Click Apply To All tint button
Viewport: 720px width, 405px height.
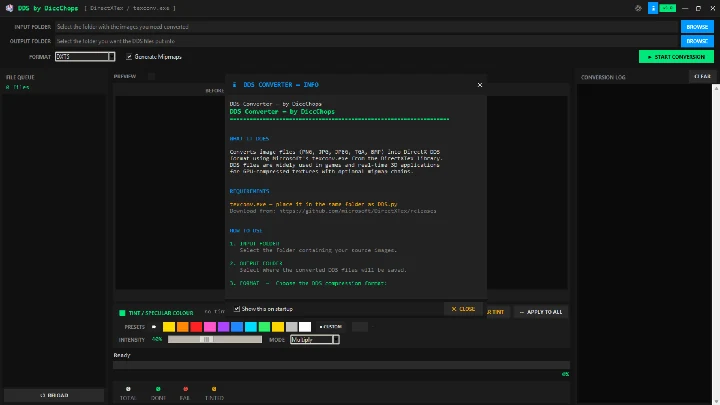541,312
